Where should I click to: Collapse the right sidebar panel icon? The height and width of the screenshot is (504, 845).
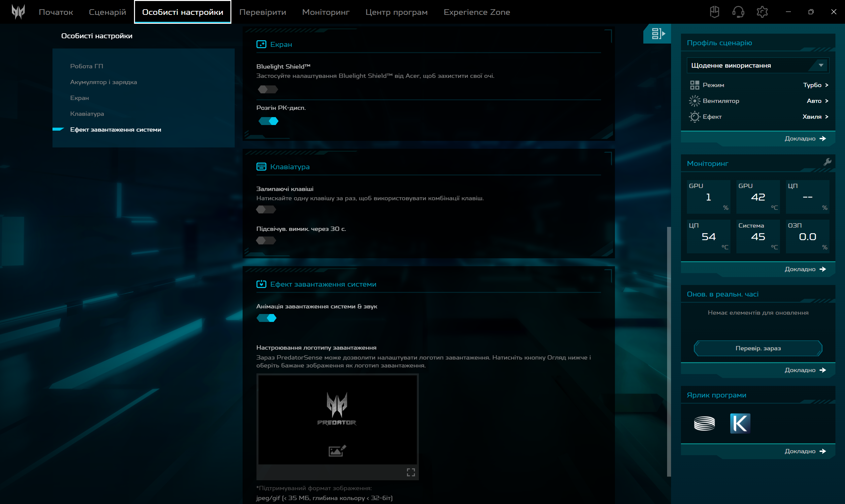[x=658, y=34]
